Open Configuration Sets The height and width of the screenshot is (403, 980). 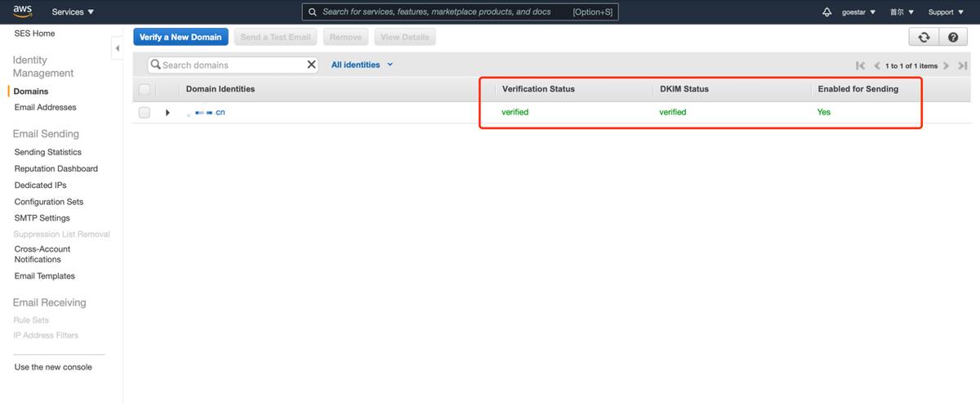pyautogui.click(x=48, y=201)
